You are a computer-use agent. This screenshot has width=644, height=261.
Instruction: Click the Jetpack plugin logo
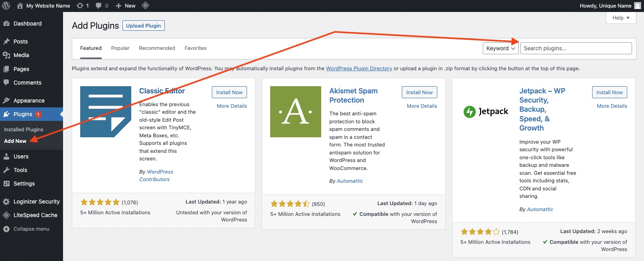coord(486,112)
